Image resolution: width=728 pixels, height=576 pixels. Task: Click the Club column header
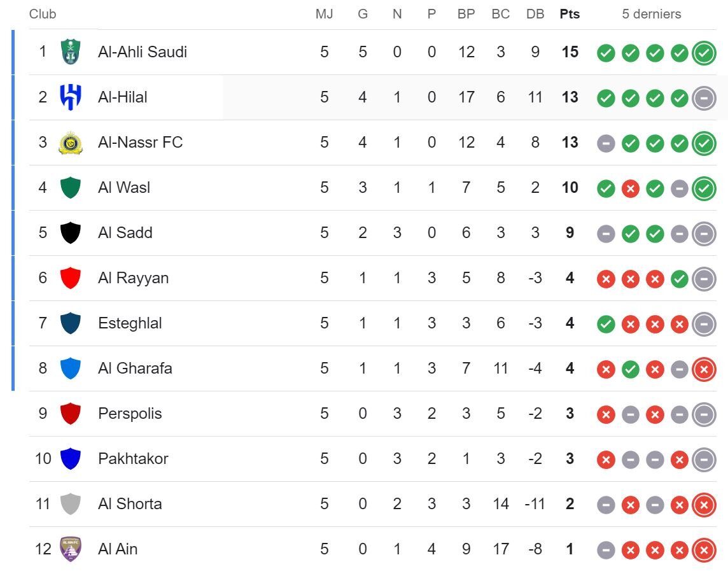click(x=43, y=14)
